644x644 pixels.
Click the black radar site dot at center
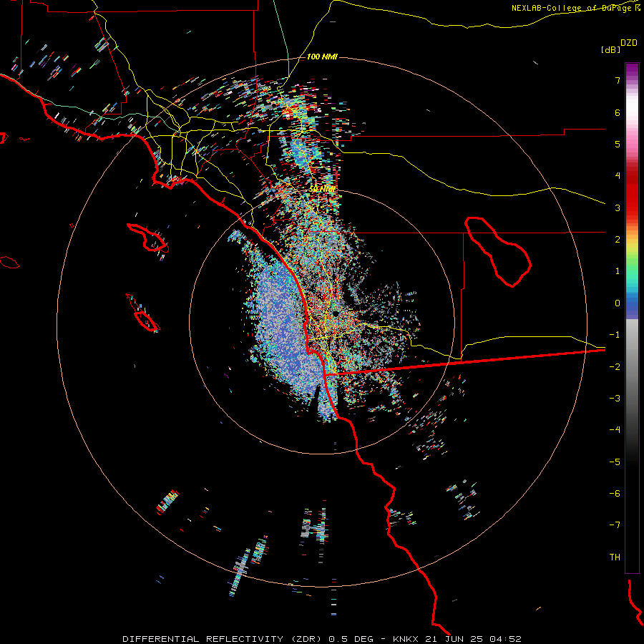coord(336,314)
